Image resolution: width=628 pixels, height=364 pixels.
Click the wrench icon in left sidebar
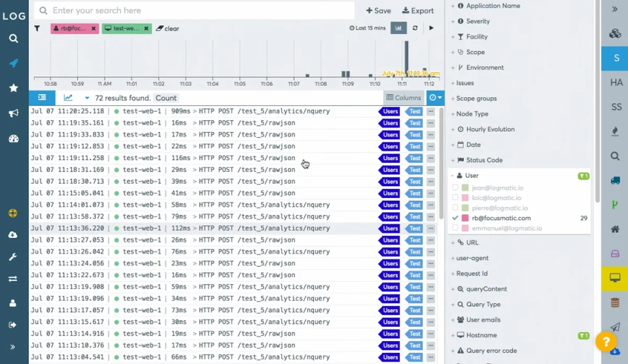(x=14, y=257)
